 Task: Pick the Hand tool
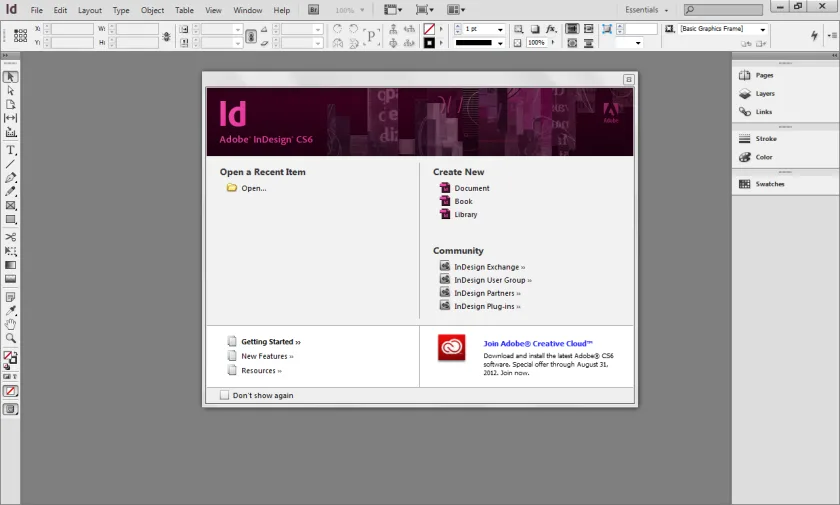[x=10, y=325]
